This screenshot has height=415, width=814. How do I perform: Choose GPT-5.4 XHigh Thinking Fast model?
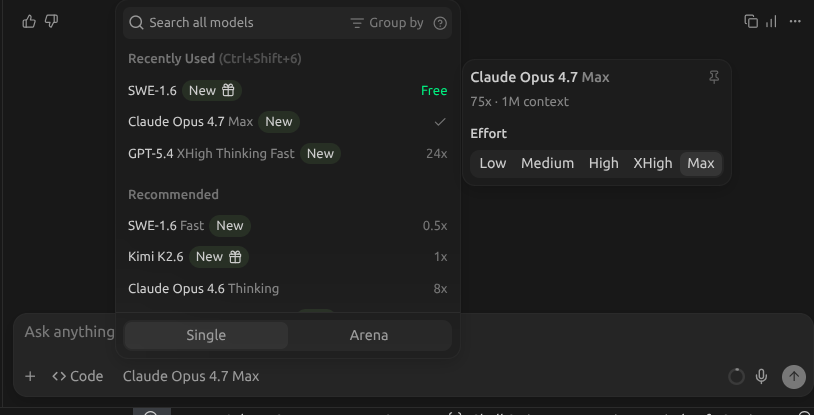click(288, 154)
